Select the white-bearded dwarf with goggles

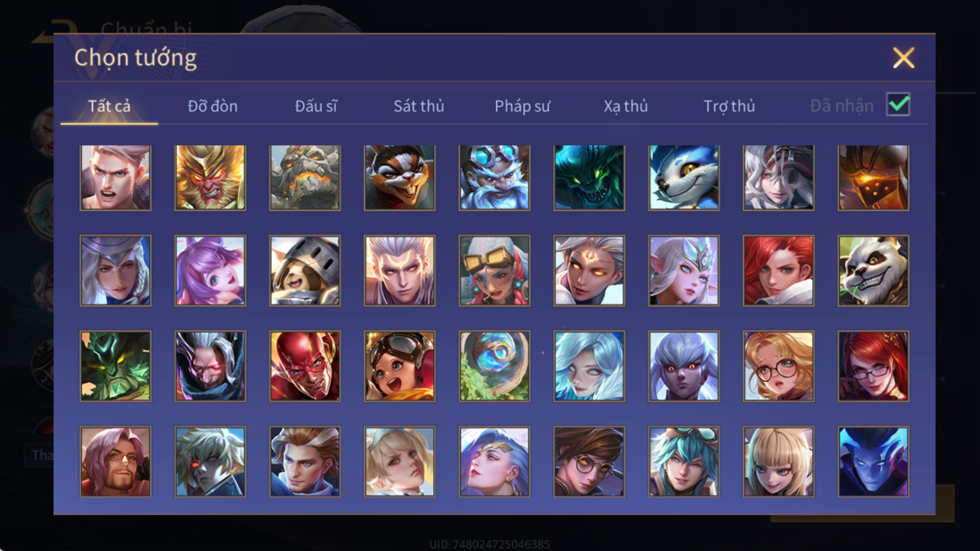click(494, 178)
